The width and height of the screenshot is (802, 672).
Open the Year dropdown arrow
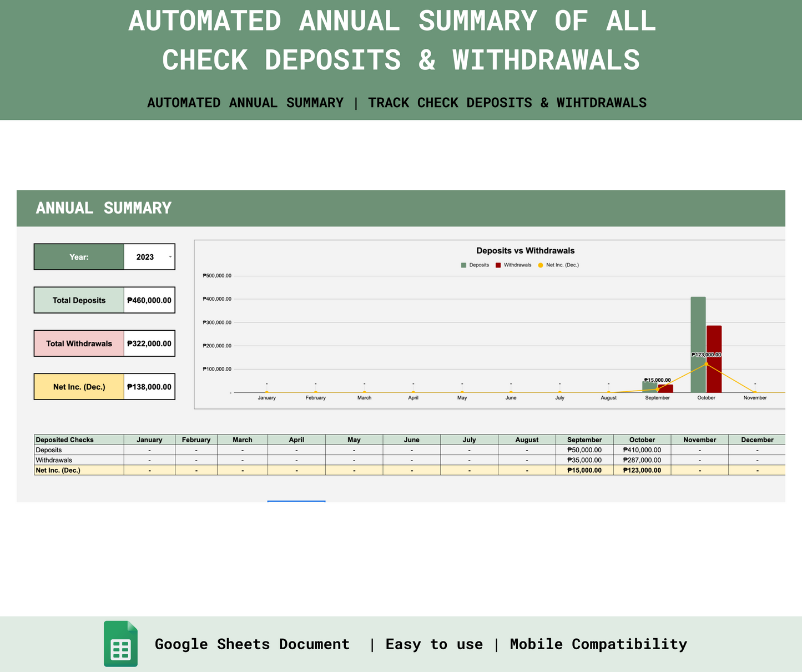click(x=170, y=257)
